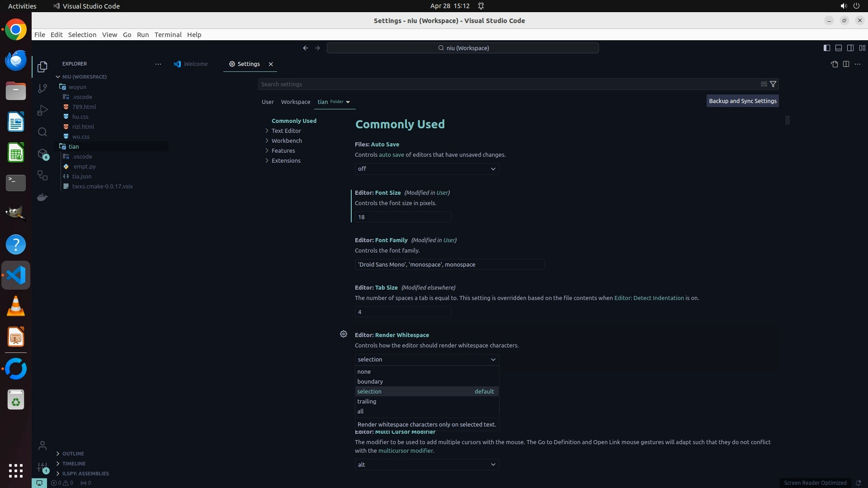The image size is (868, 488).
Task: Follow the Editor: Detect Indentation link
Action: pos(649,298)
